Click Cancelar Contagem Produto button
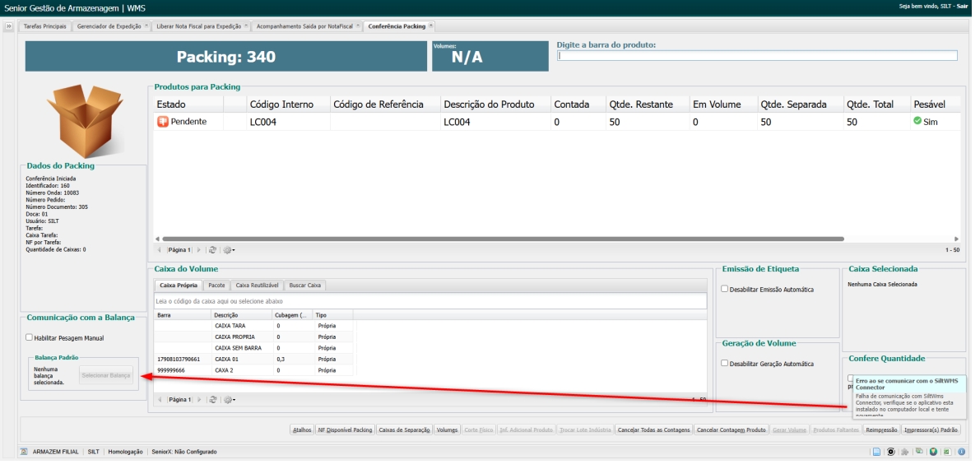 tap(732, 430)
